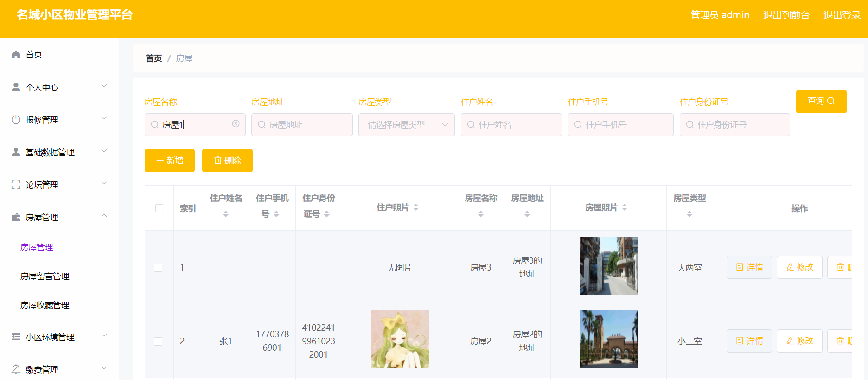Open 详情 for row 房屋2
Screen dimensions: 868x380
[749, 341]
